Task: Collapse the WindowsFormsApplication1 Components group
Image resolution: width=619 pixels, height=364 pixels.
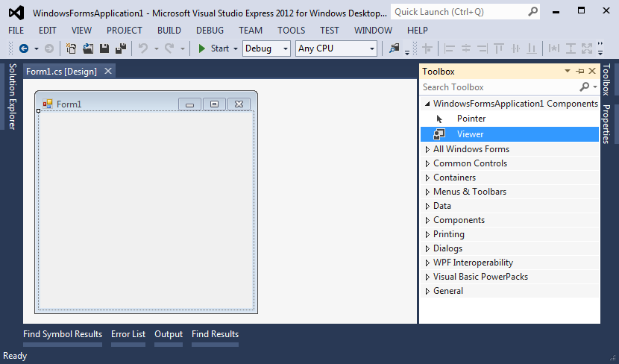Action: click(427, 104)
